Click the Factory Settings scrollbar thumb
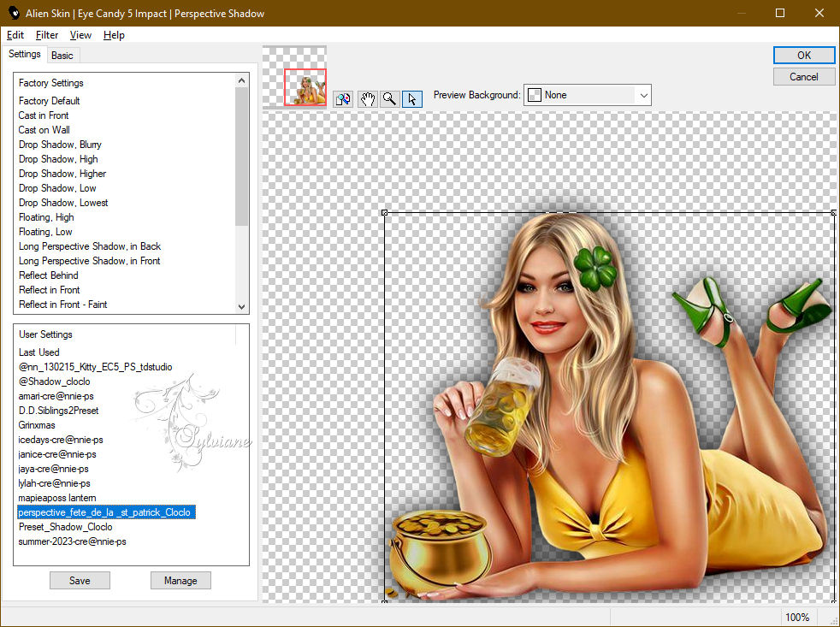This screenshot has width=840, height=627. tap(241, 157)
